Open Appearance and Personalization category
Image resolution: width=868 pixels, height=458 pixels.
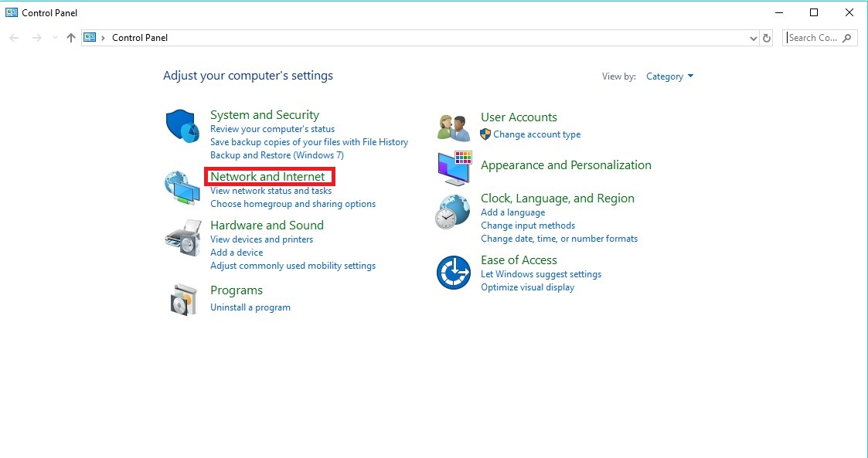click(566, 165)
